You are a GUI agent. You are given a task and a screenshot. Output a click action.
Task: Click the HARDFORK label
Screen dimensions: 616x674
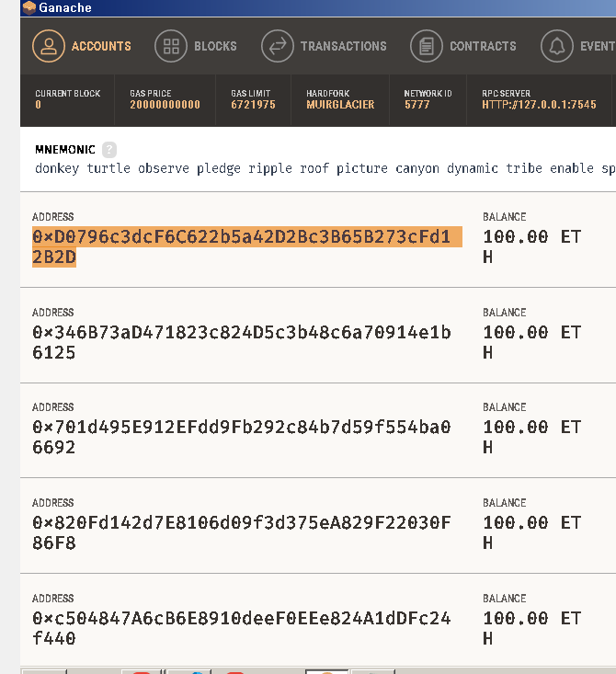[328, 93]
